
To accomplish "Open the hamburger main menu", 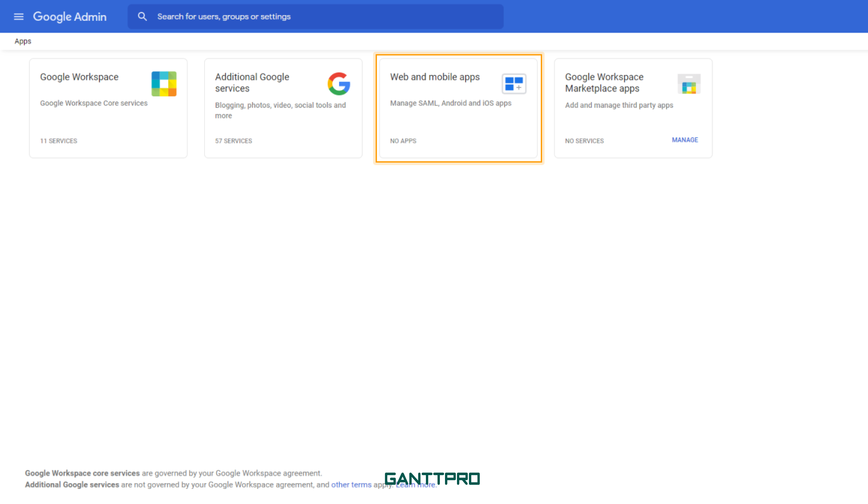I will point(18,16).
